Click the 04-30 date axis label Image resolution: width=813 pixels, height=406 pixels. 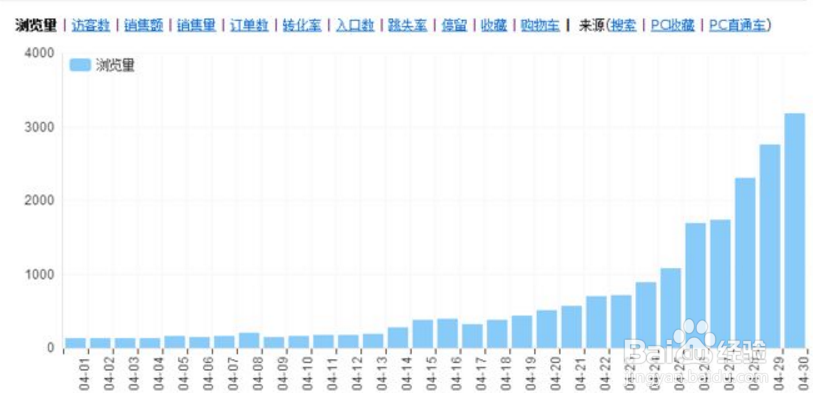[x=803, y=375]
